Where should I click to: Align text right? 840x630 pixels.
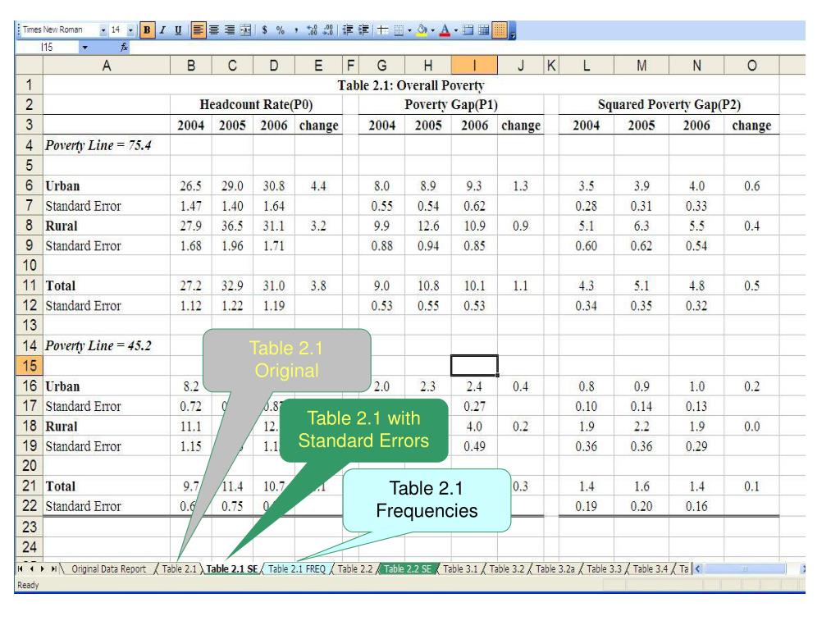(x=230, y=30)
